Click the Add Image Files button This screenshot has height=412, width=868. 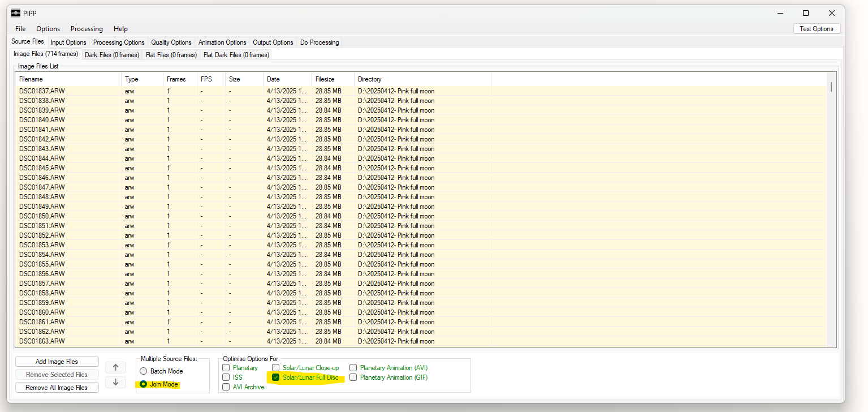tap(57, 362)
